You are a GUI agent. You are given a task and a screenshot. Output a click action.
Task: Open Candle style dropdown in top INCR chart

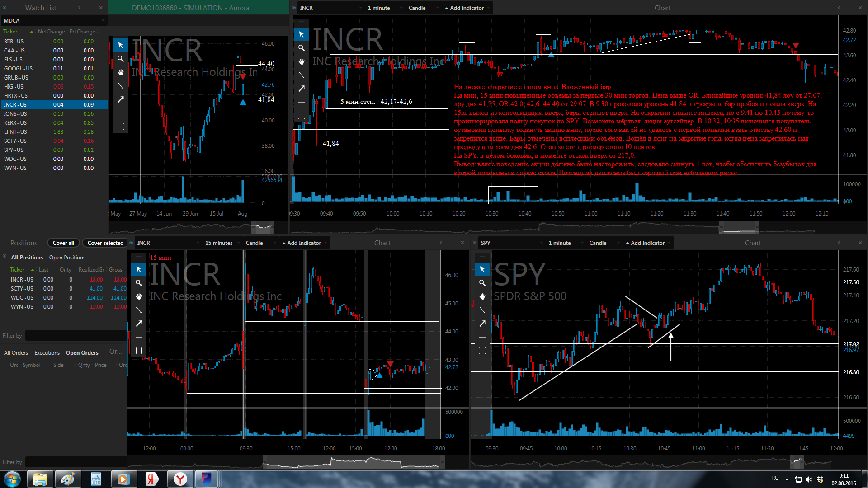[x=423, y=8]
